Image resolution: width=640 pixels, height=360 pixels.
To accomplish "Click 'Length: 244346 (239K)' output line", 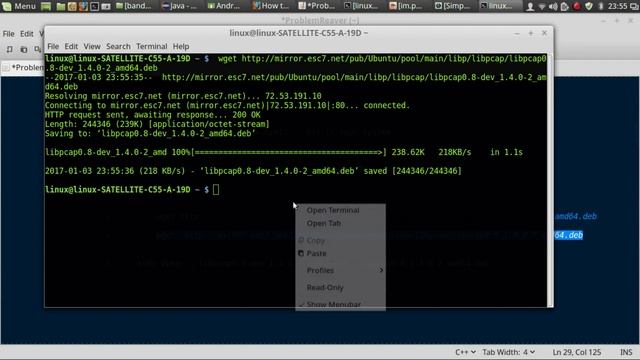I will 157,124.
